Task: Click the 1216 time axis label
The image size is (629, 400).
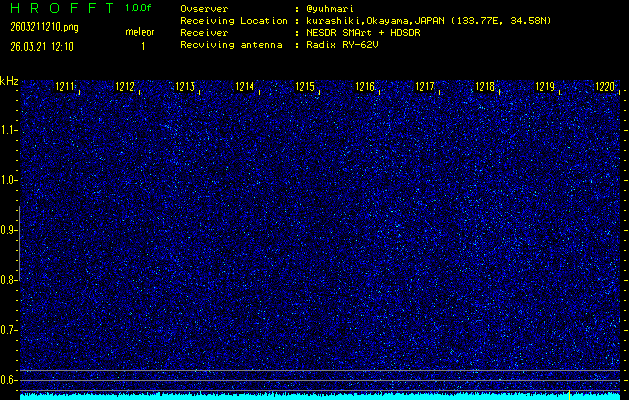Action: 365,86
